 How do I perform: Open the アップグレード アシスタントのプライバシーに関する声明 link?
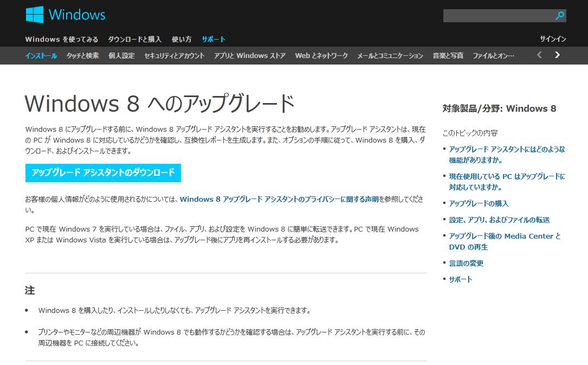pyautogui.click(x=280, y=199)
